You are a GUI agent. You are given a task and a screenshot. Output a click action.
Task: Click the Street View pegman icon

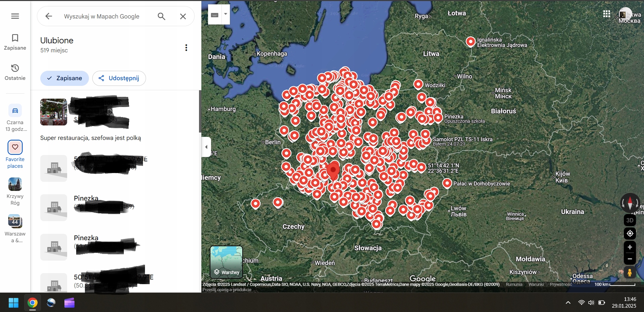point(630,272)
